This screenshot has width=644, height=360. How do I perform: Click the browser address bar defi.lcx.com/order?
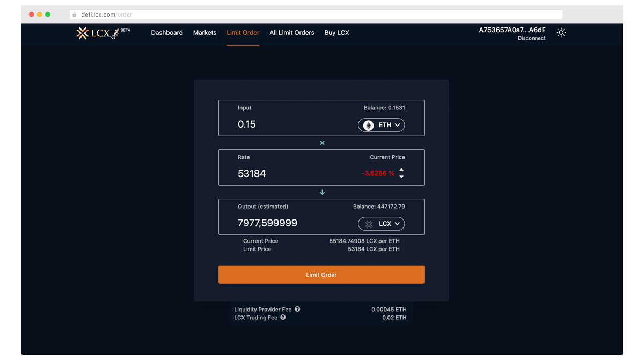316,14
